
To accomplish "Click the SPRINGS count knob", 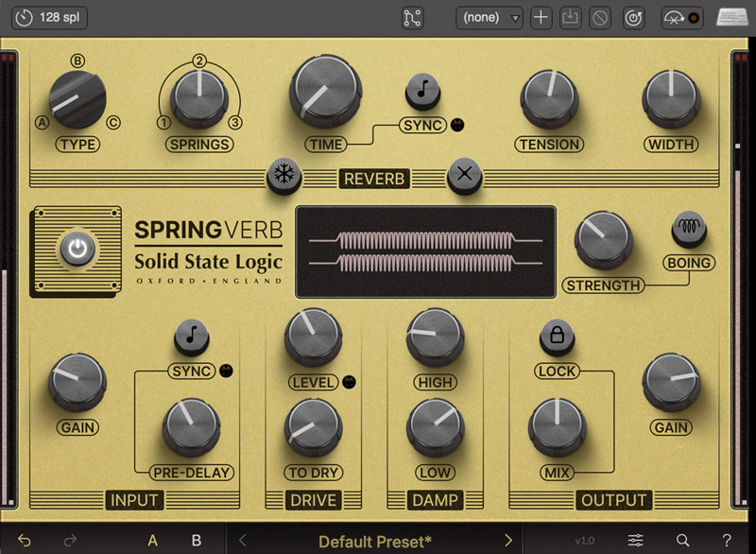I will (199, 98).
